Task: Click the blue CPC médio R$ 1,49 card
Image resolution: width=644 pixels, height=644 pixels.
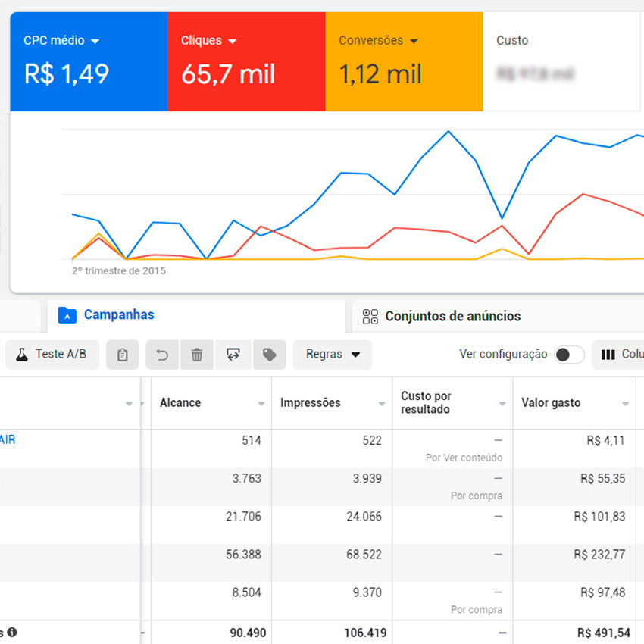Action: click(x=89, y=61)
